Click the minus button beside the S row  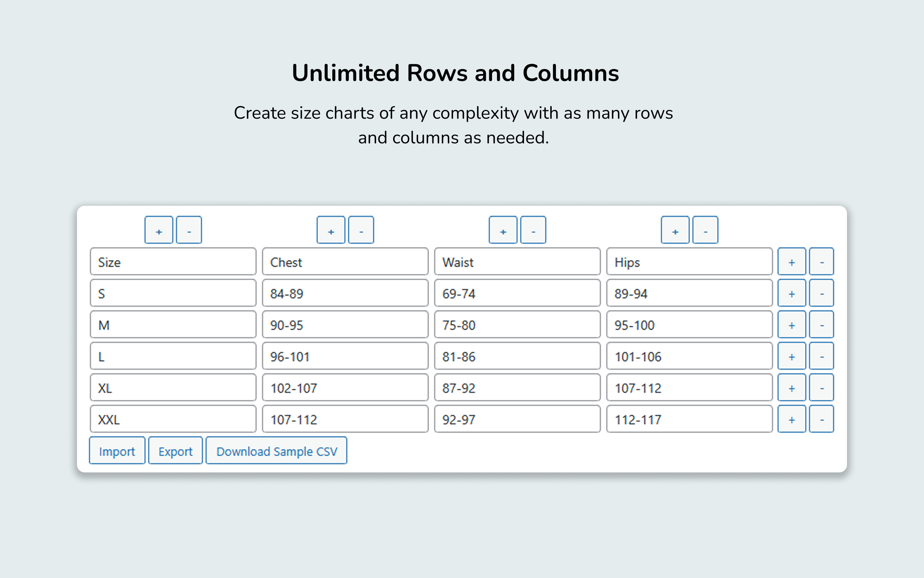(821, 293)
